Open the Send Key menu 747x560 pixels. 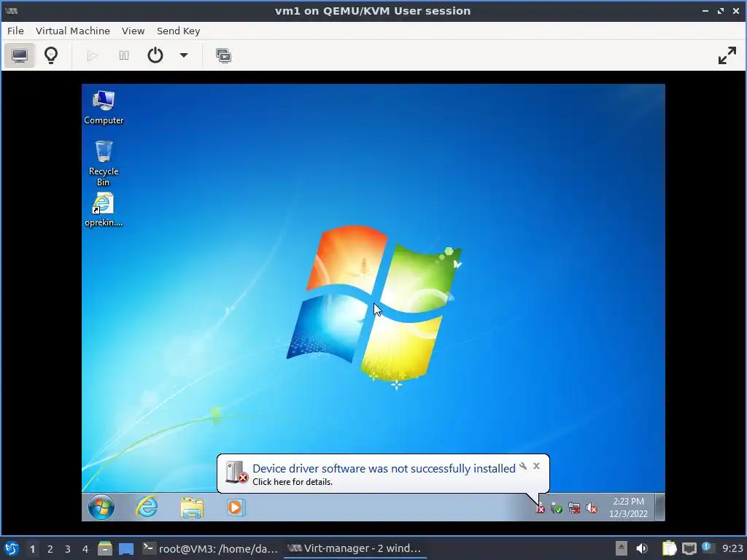coord(178,31)
